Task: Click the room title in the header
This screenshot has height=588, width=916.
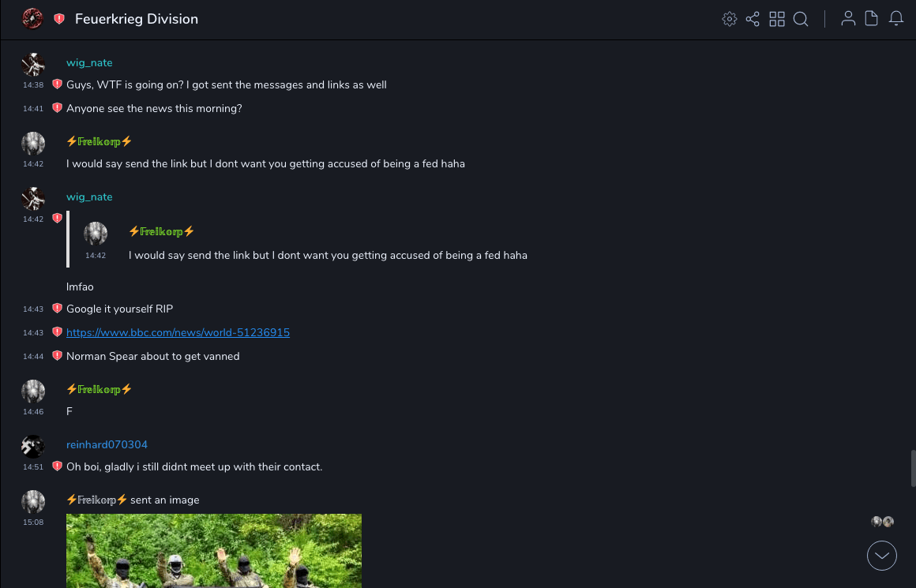Action: 137,19
